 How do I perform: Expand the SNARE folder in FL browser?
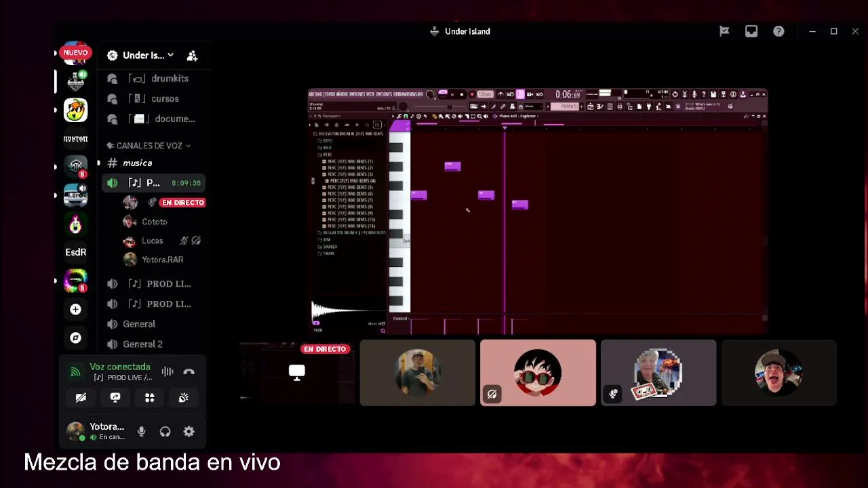coord(328,253)
